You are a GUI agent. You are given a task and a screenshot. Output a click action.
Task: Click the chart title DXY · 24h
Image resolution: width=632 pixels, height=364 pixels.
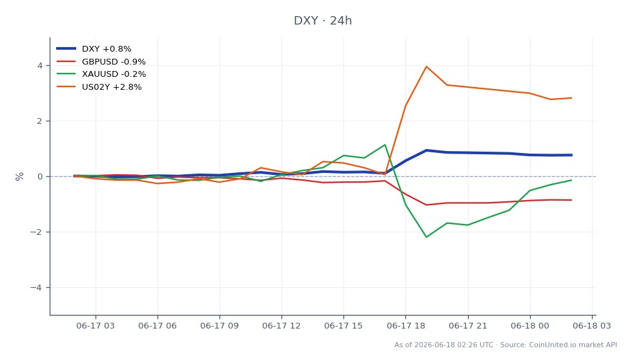point(322,21)
